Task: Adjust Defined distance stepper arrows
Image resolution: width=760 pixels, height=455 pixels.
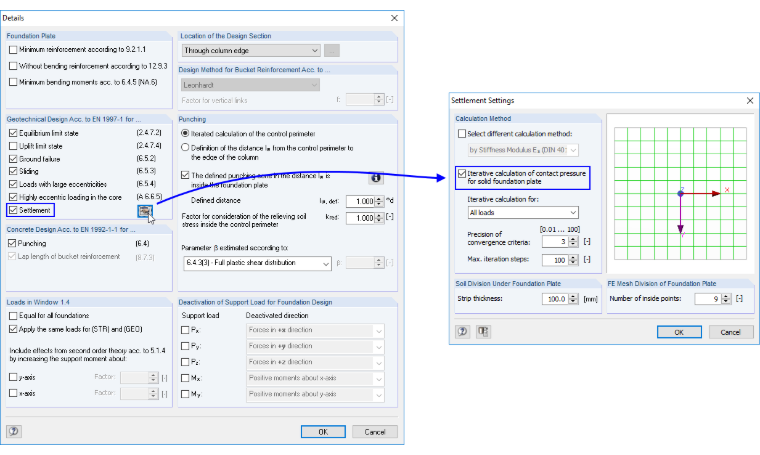Action: (379, 201)
